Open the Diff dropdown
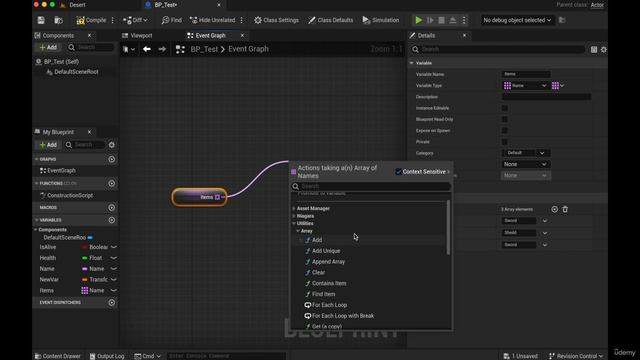The height and width of the screenshot is (360, 640). pyautogui.click(x=136, y=20)
